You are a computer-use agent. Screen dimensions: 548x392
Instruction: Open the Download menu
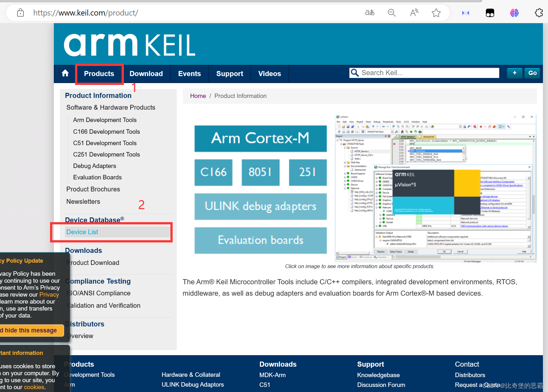[146, 74]
